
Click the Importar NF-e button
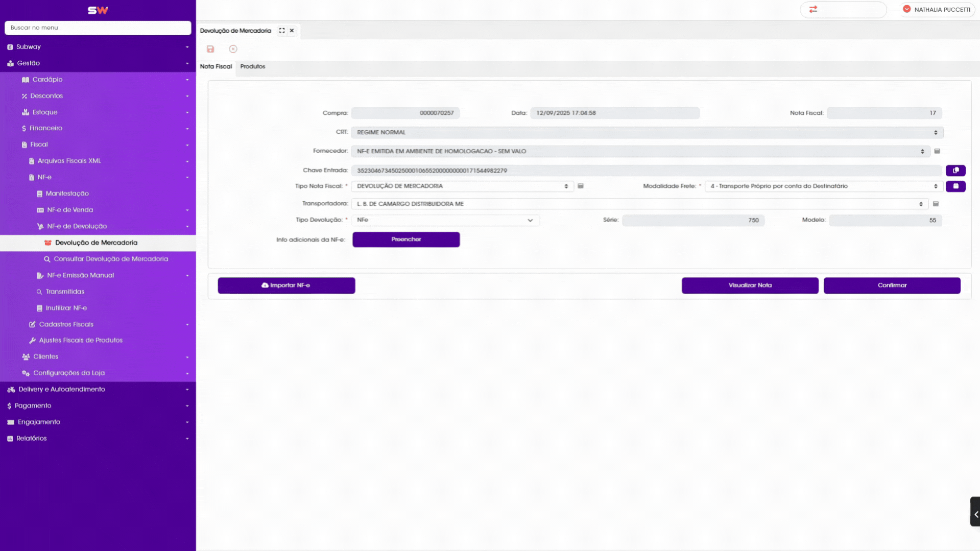tap(286, 285)
